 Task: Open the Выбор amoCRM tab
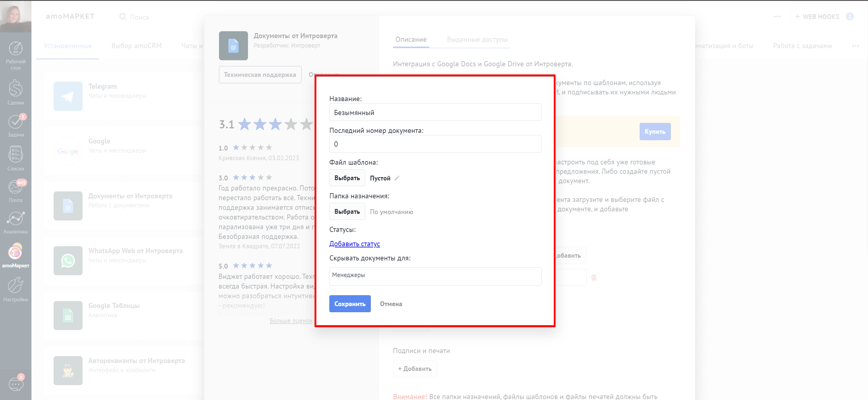click(x=136, y=46)
